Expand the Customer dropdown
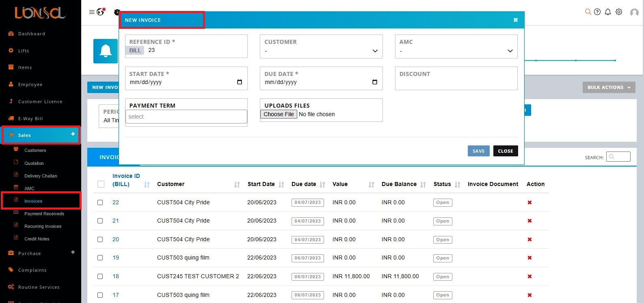Viewport: 644px width, 303px height. click(x=321, y=51)
